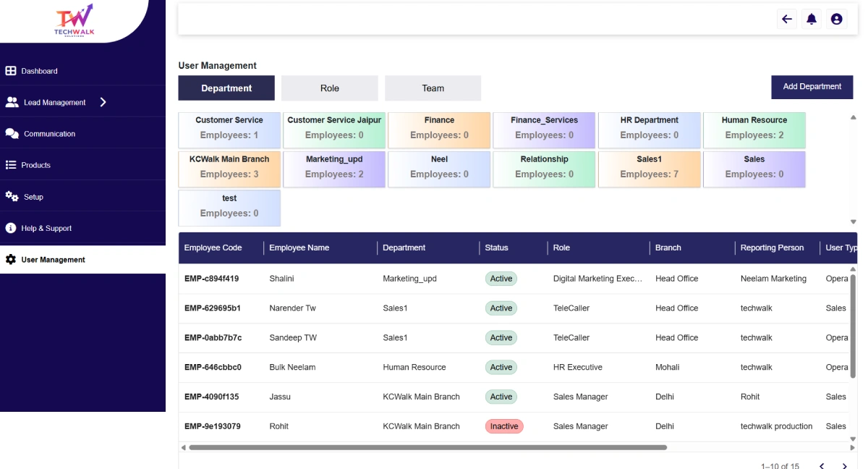
Task: Open the user profile account icon
Action: point(837,20)
